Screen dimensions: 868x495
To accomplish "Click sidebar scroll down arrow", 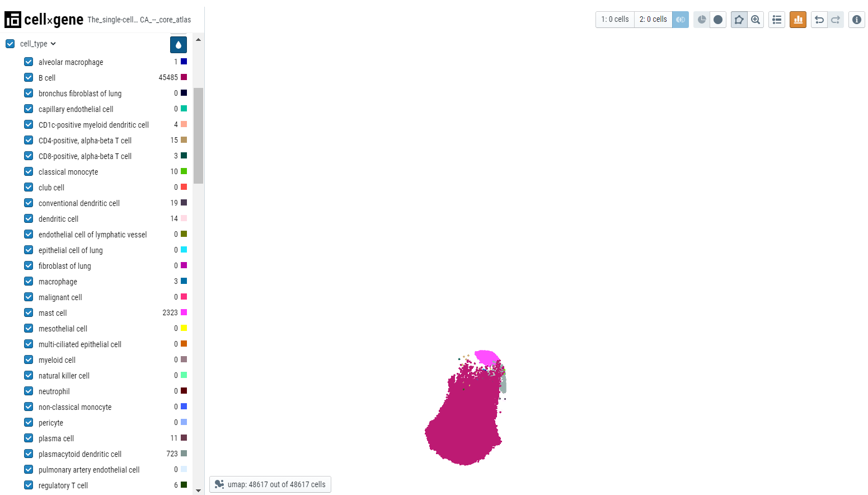I will pyautogui.click(x=198, y=491).
